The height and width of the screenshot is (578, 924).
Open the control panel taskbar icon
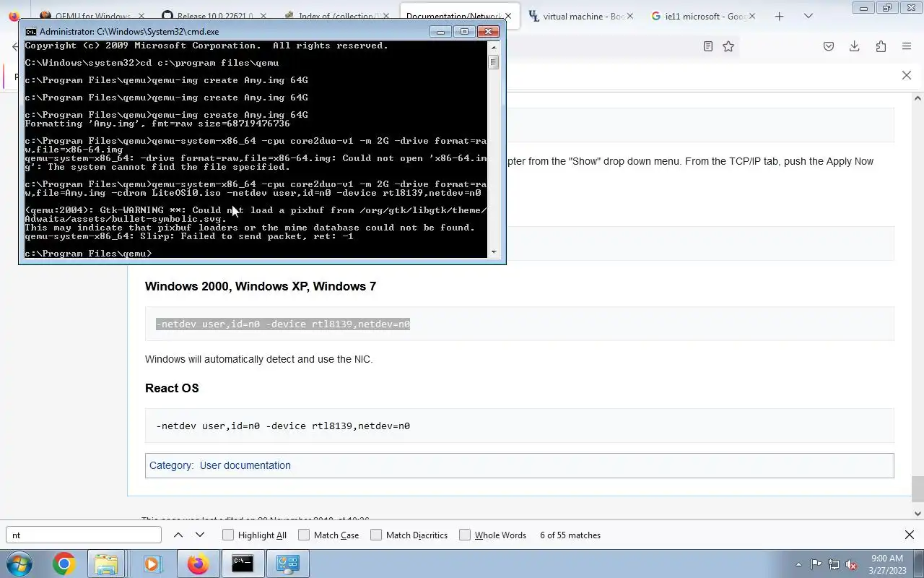click(288, 564)
